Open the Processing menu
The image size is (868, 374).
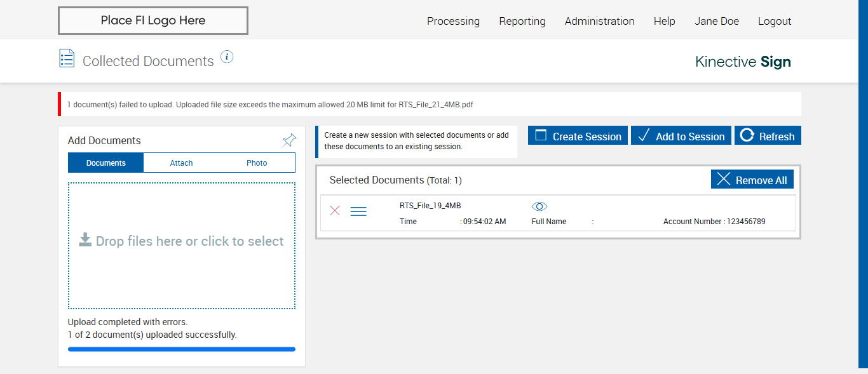click(x=453, y=21)
